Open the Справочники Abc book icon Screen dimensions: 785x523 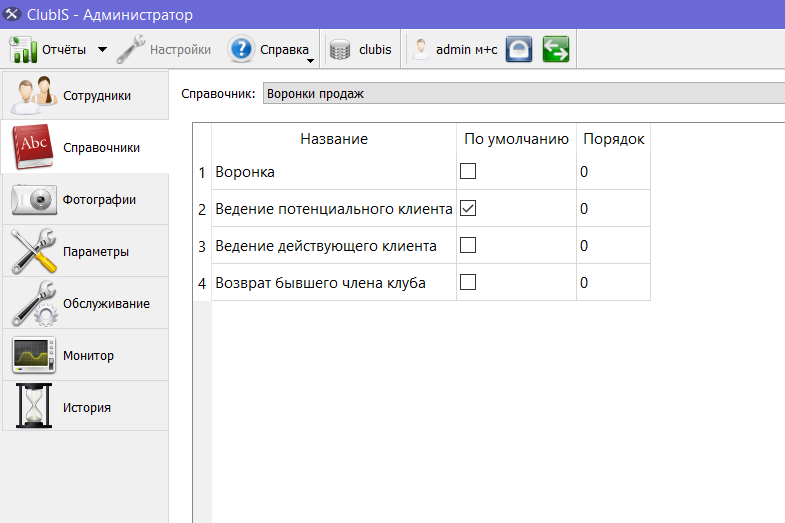33,147
